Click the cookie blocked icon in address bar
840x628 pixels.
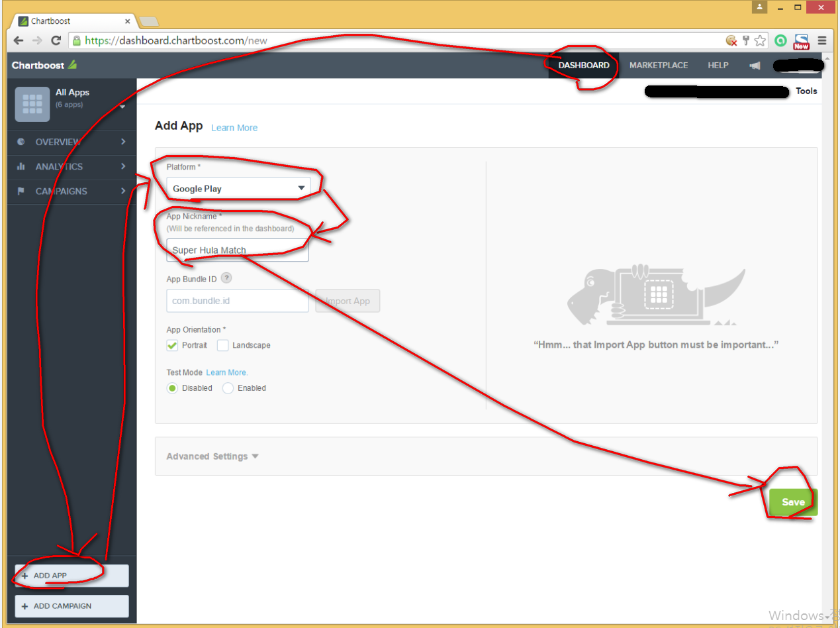coord(731,40)
